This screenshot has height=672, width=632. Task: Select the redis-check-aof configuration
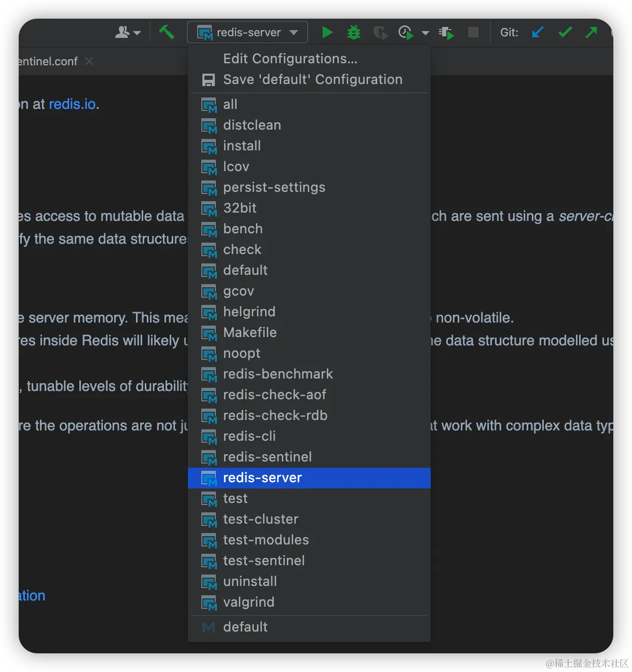click(x=309, y=395)
